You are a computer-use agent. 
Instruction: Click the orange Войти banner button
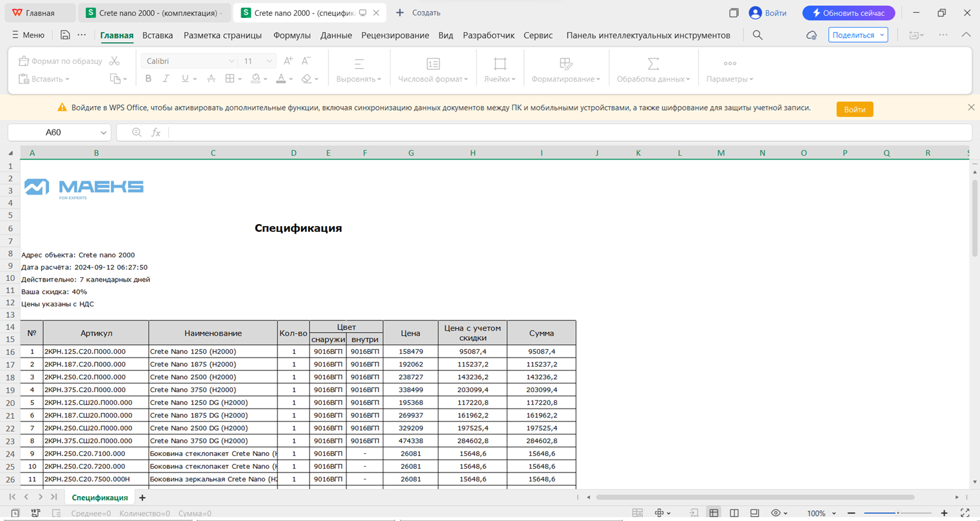coord(854,109)
